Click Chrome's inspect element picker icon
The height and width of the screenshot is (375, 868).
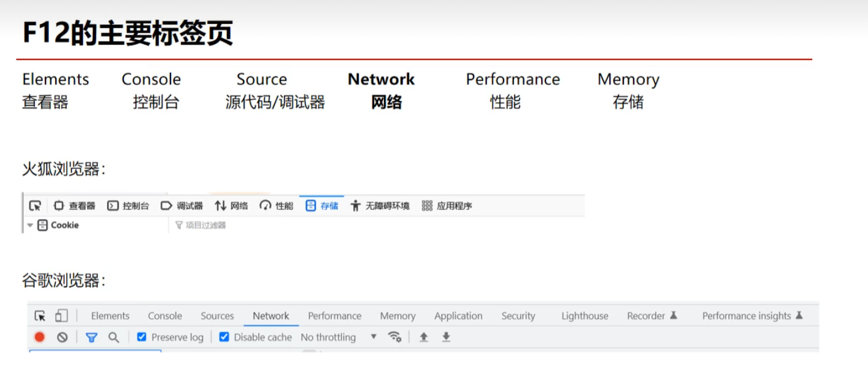pos(40,316)
